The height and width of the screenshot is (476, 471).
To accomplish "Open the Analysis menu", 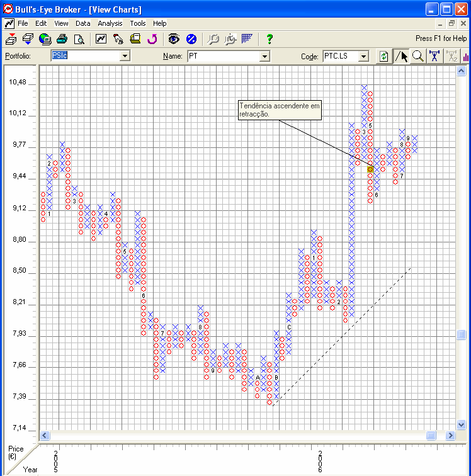I will click(x=110, y=23).
